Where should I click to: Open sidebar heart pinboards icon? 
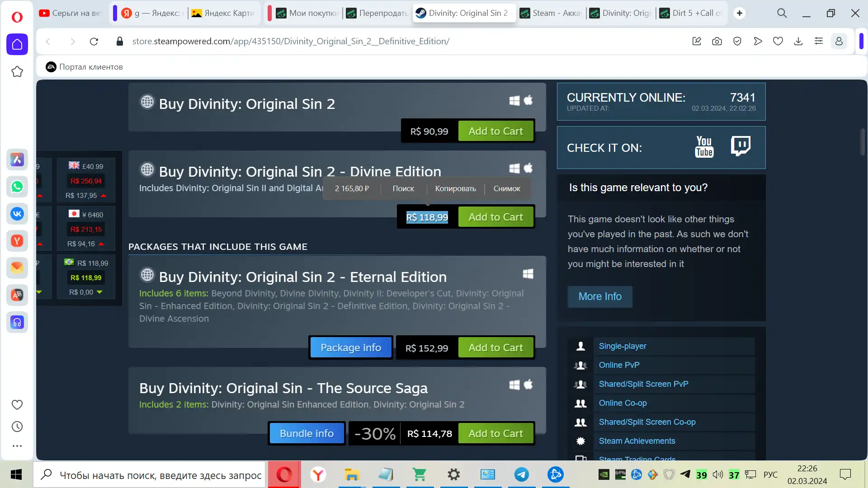[x=17, y=405]
